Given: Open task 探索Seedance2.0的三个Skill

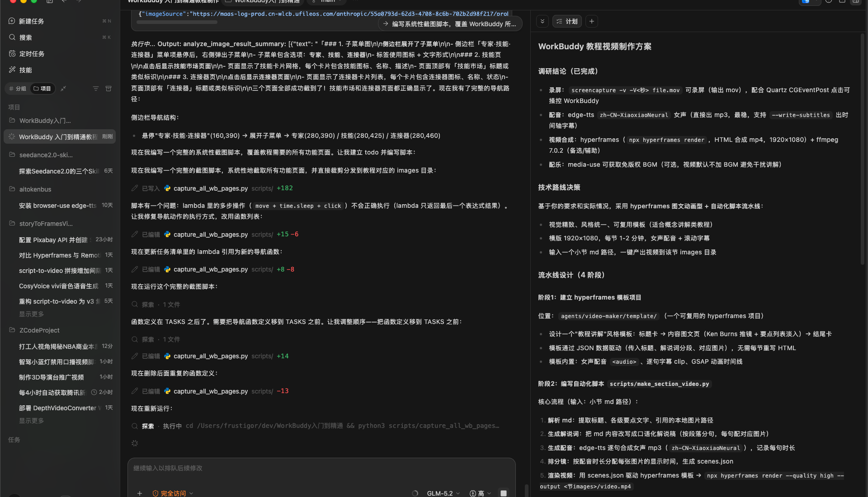Looking at the screenshot, I should point(60,171).
